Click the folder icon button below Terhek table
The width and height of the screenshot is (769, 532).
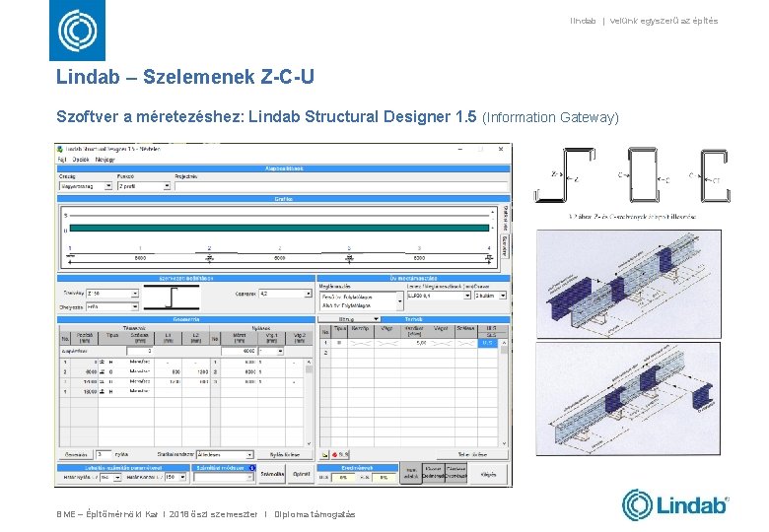click(324, 455)
